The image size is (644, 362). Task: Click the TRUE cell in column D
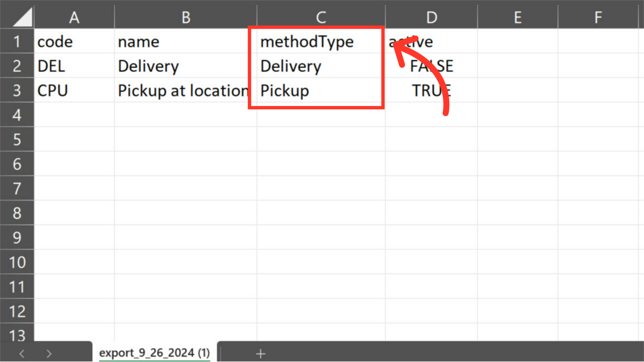point(431,90)
